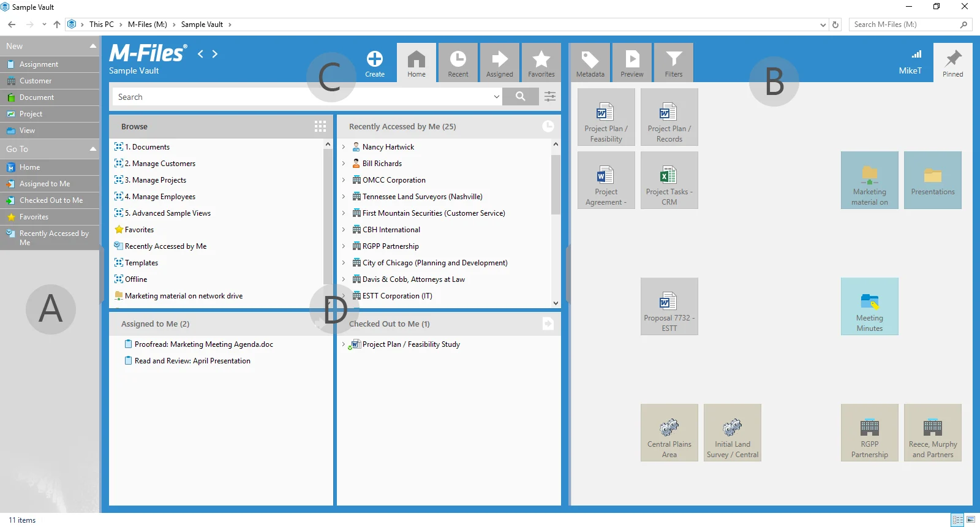Collapse the Go To section
Screen dimensions: 980x527
(x=93, y=149)
